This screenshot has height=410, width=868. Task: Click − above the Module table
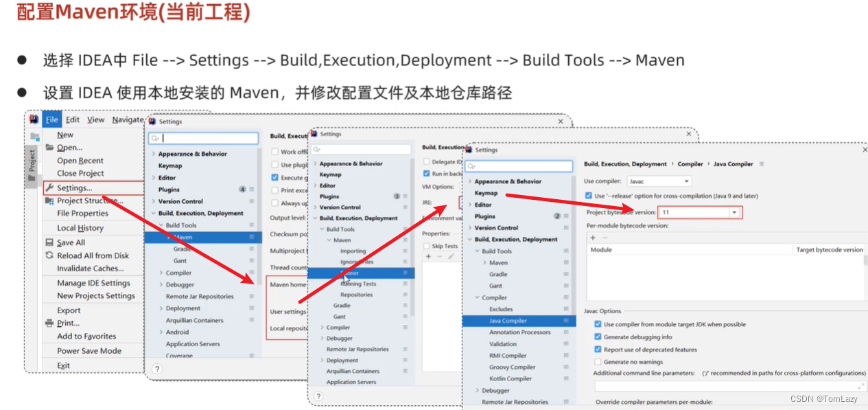click(604, 238)
